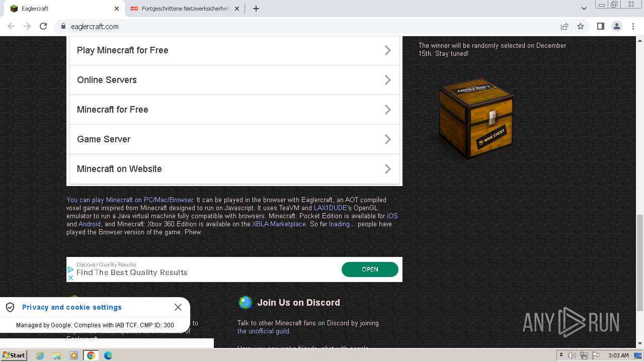
Task: Open a new browser tab
Action: click(x=256, y=9)
